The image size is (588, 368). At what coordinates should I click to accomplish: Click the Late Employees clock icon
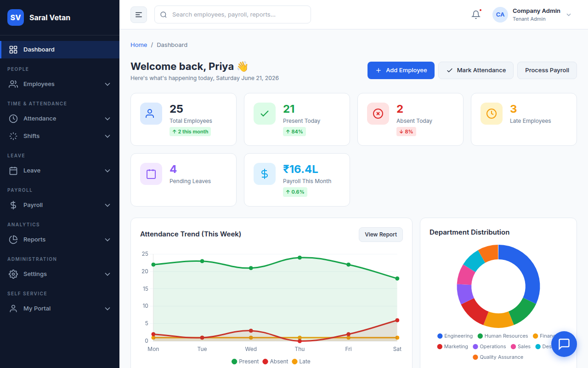(492, 114)
